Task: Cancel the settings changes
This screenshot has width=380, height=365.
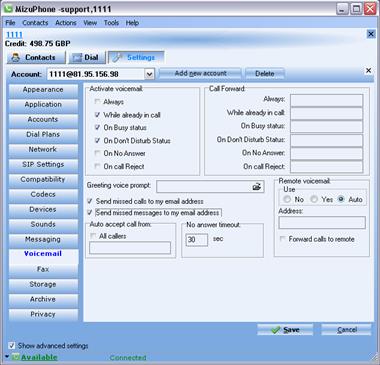Action: tap(346, 330)
